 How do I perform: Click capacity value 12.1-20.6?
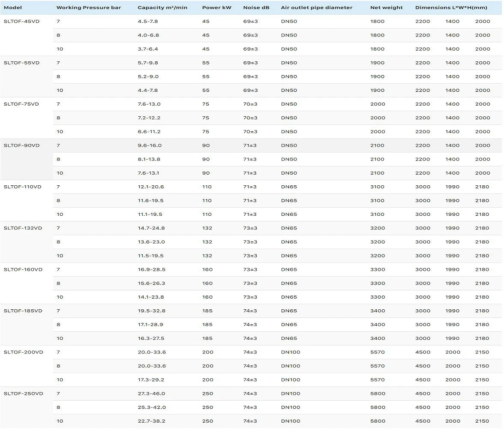tap(151, 187)
